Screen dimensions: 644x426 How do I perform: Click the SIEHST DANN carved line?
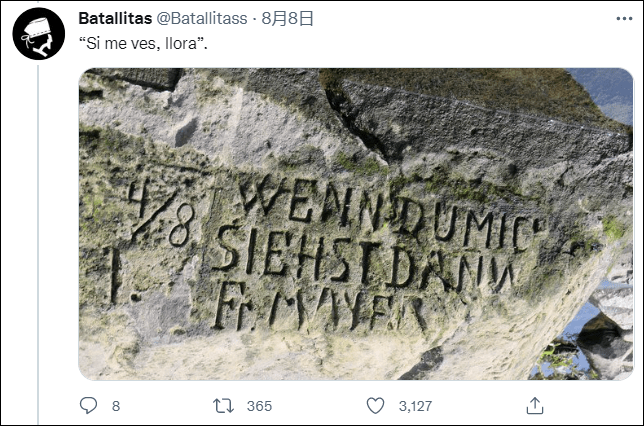(x=363, y=259)
